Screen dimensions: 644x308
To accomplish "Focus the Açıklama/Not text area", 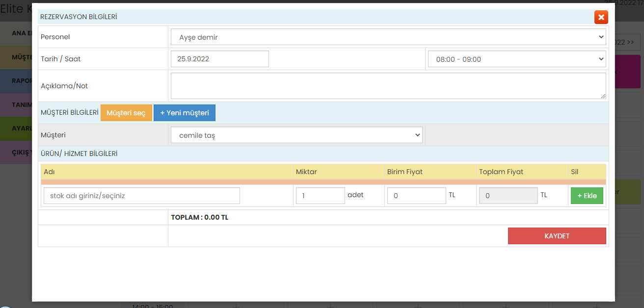I will click(x=388, y=86).
